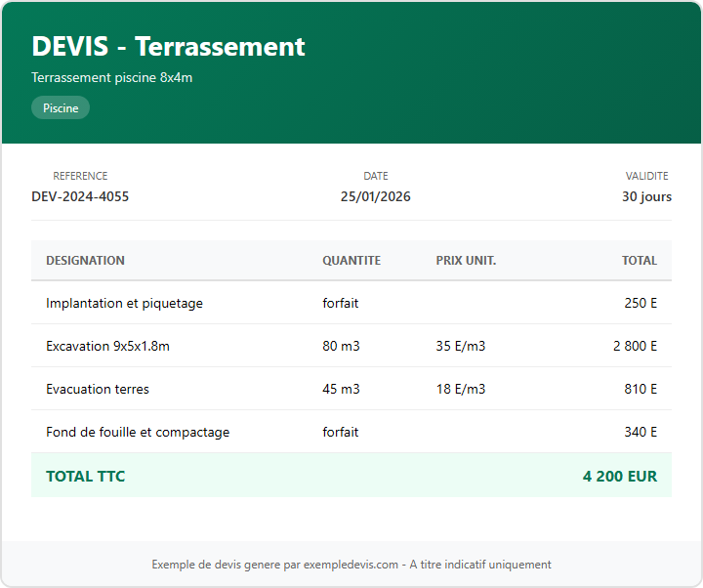Select reference number DEV-2024-4055
The image size is (703, 588).
80,196
